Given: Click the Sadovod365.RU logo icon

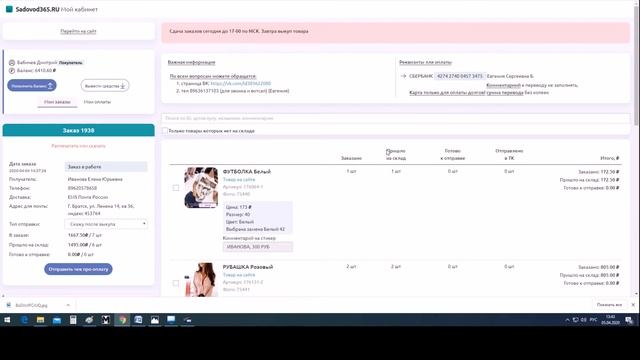Looking at the screenshot, I should click(x=9, y=9).
